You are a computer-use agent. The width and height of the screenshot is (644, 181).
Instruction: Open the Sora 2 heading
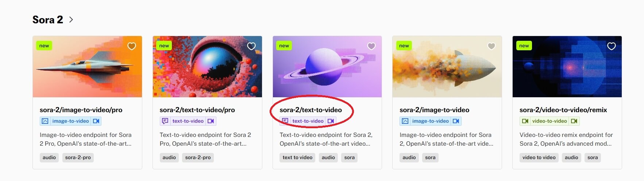tap(48, 20)
